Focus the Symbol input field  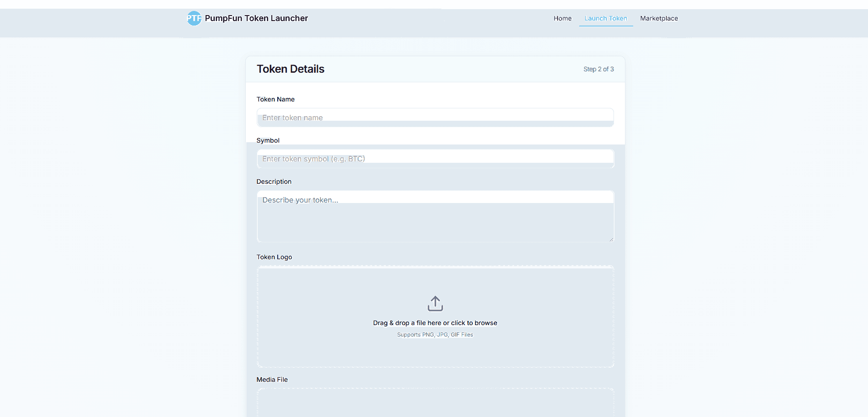(435, 159)
